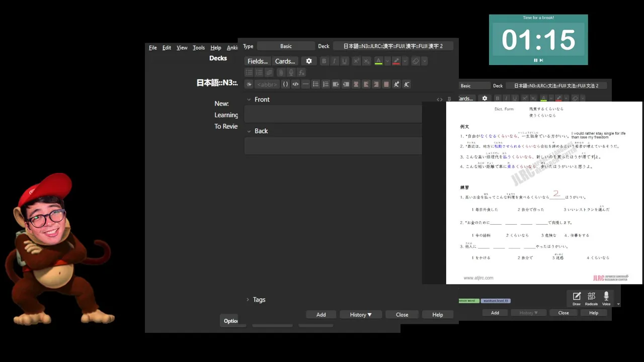Click the right align icon in third toolbar row

click(x=376, y=84)
